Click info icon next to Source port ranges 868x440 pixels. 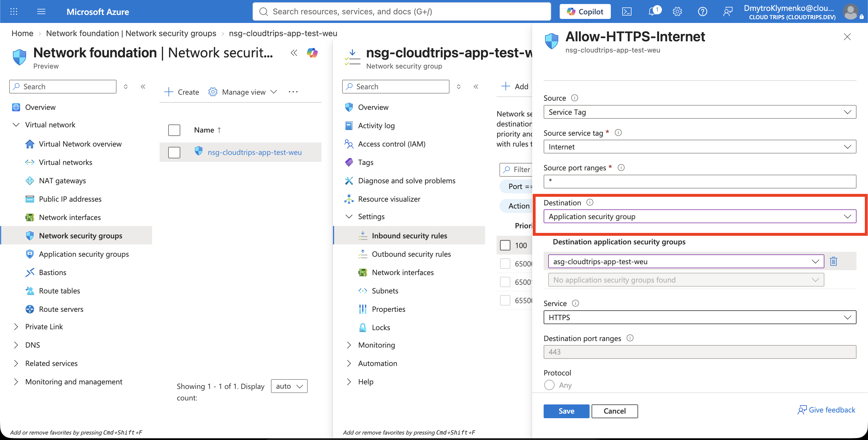(621, 168)
